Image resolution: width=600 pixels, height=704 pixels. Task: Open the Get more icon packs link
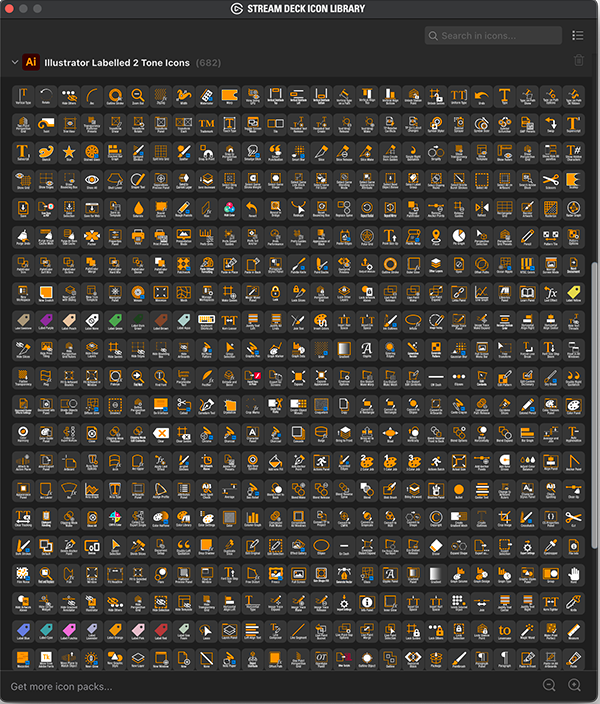pyautogui.click(x=62, y=686)
